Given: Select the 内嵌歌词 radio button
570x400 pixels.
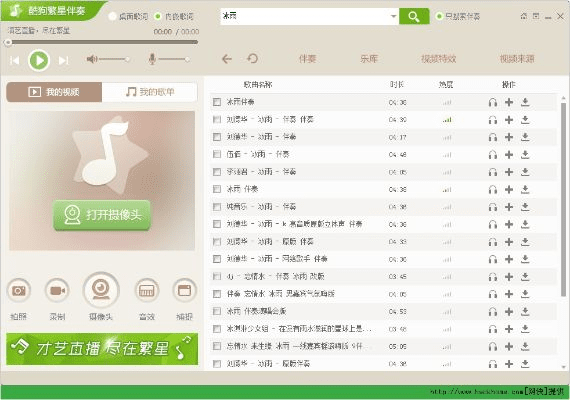Looking at the screenshot, I should pos(158,16).
